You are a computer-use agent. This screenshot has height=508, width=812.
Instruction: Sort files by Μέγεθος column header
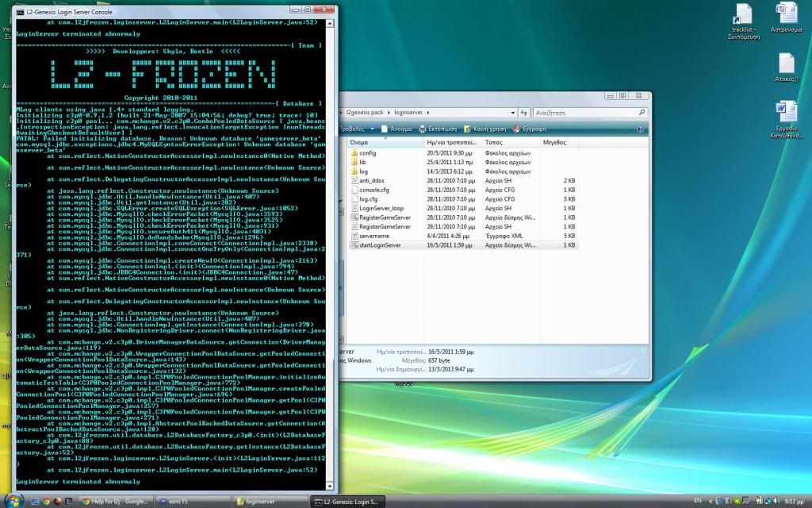tap(555, 141)
